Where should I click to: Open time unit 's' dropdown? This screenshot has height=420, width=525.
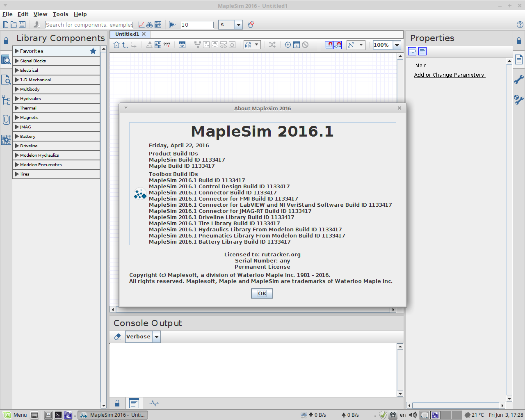click(x=239, y=25)
